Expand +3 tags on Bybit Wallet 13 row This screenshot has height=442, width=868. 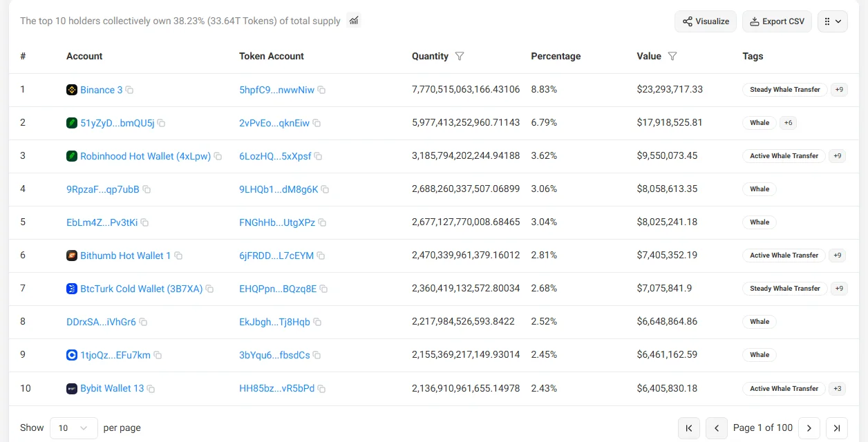pos(838,389)
